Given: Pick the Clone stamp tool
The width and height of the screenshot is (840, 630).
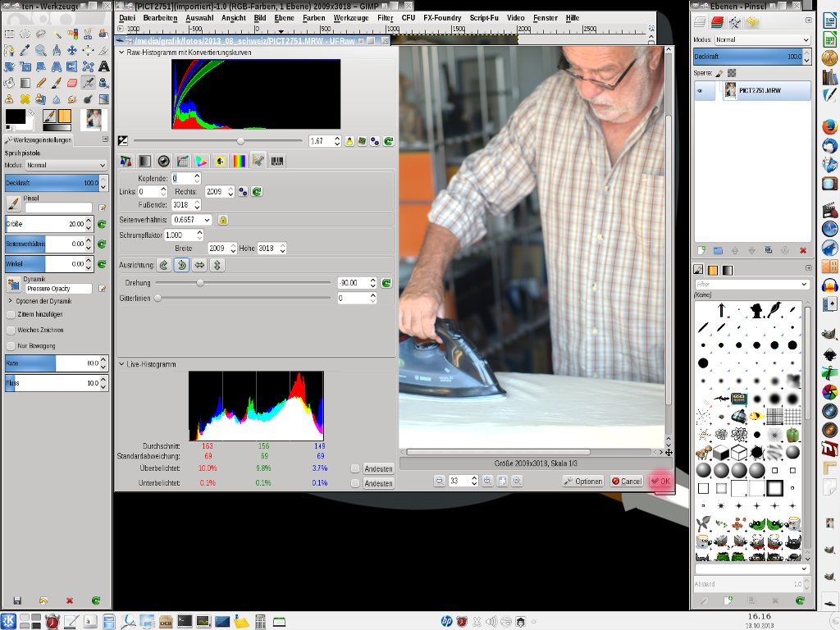Looking at the screenshot, I should click(9, 99).
